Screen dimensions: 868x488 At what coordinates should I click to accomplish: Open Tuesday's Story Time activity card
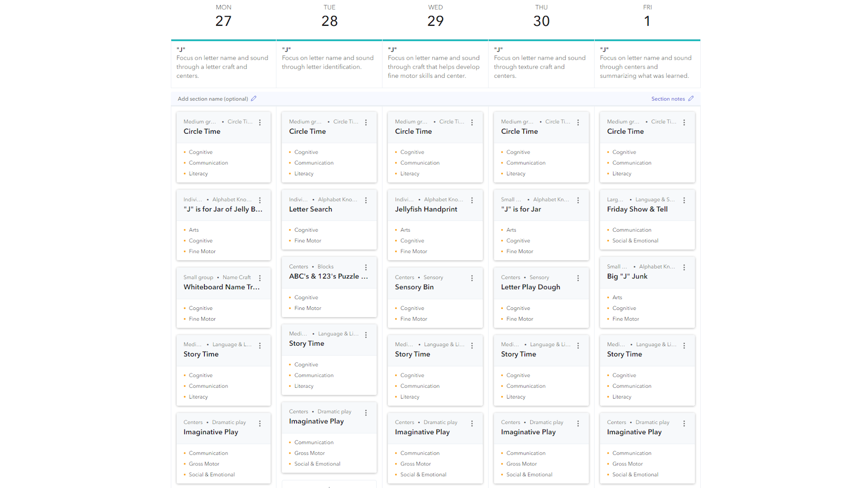(307, 343)
